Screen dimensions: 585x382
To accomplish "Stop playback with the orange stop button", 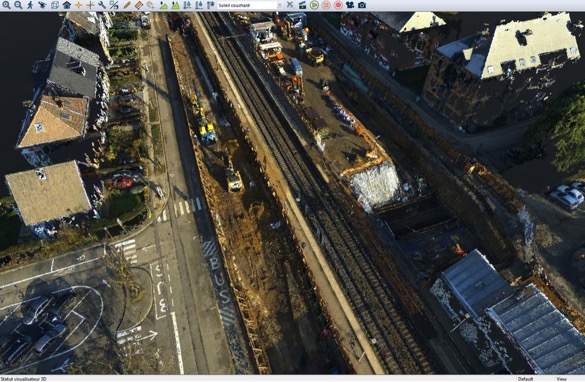I will (326, 5).
